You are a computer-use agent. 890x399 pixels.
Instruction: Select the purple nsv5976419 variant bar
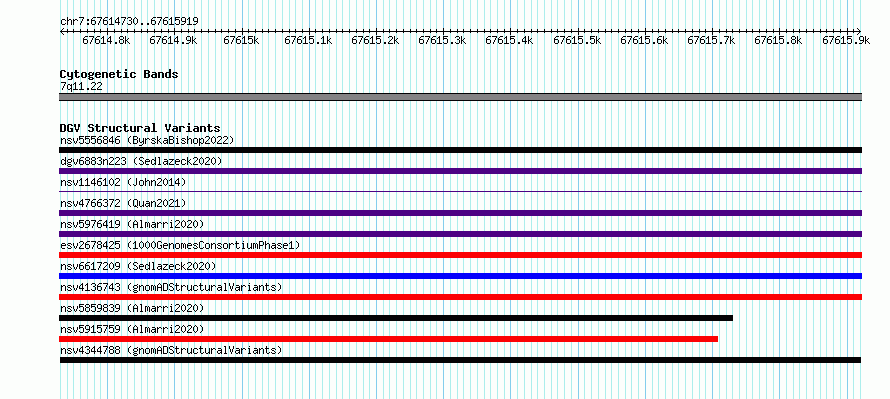click(x=460, y=234)
